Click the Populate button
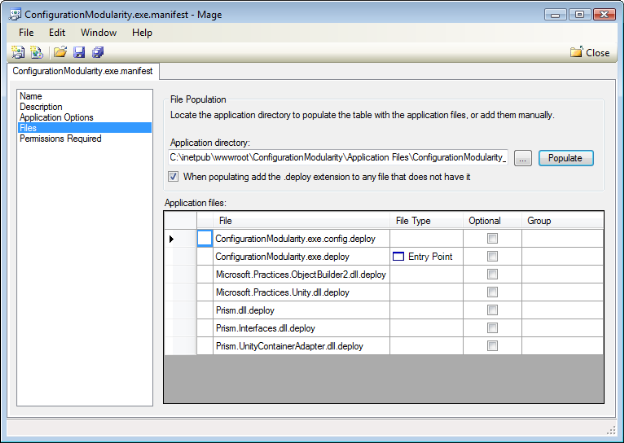This screenshot has width=624, height=443. [x=566, y=158]
